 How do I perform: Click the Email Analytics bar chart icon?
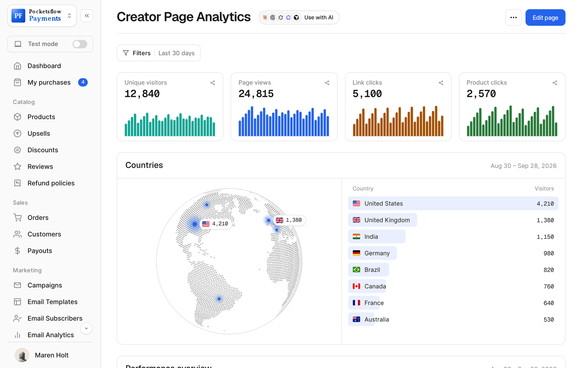[18, 335]
